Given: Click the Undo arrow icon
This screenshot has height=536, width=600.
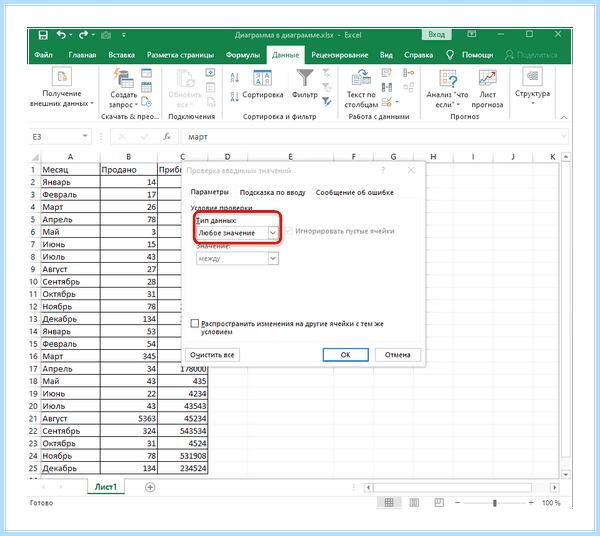Looking at the screenshot, I should [61, 35].
